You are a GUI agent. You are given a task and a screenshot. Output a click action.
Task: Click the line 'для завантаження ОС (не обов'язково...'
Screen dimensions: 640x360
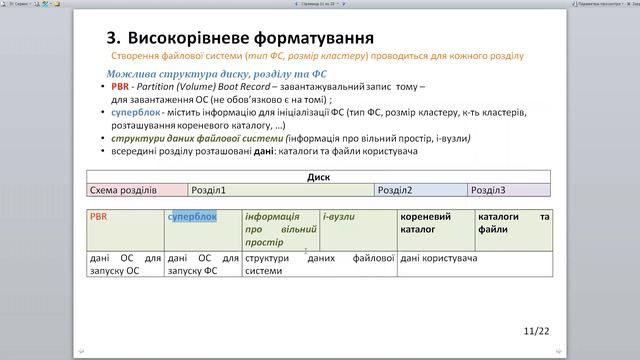[221, 100]
